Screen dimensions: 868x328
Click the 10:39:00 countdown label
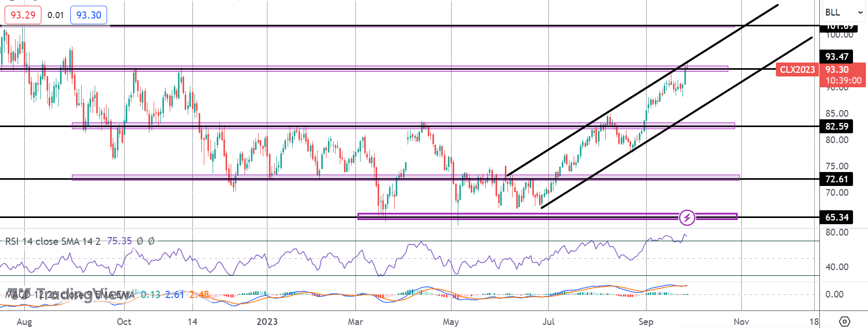(x=843, y=81)
